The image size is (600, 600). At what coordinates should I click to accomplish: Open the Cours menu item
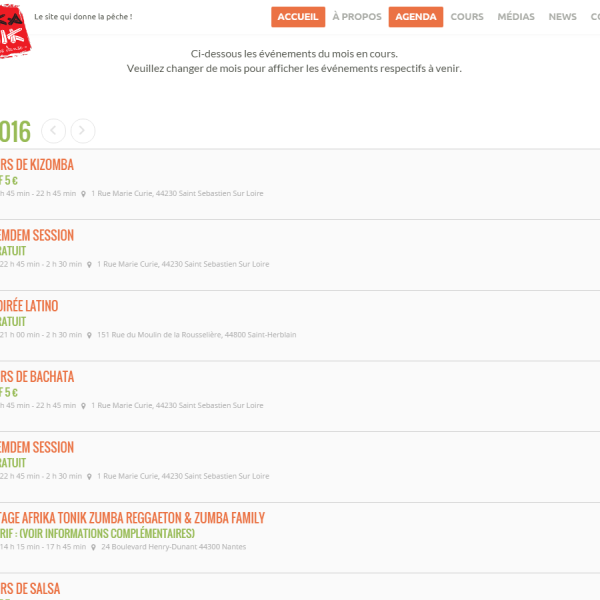click(x=467, y=17)
